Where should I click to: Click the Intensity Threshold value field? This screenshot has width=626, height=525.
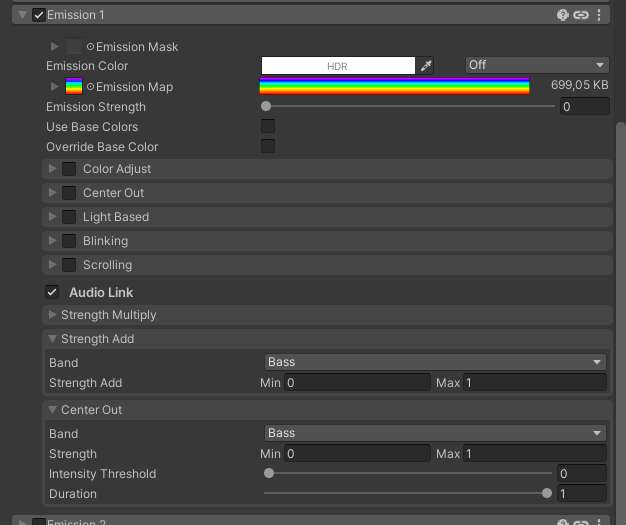[x=582, y=473]
